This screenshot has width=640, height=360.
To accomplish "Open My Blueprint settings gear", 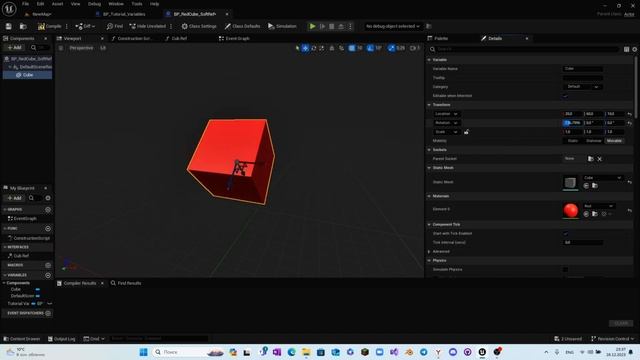I will [x=48, y=198].
